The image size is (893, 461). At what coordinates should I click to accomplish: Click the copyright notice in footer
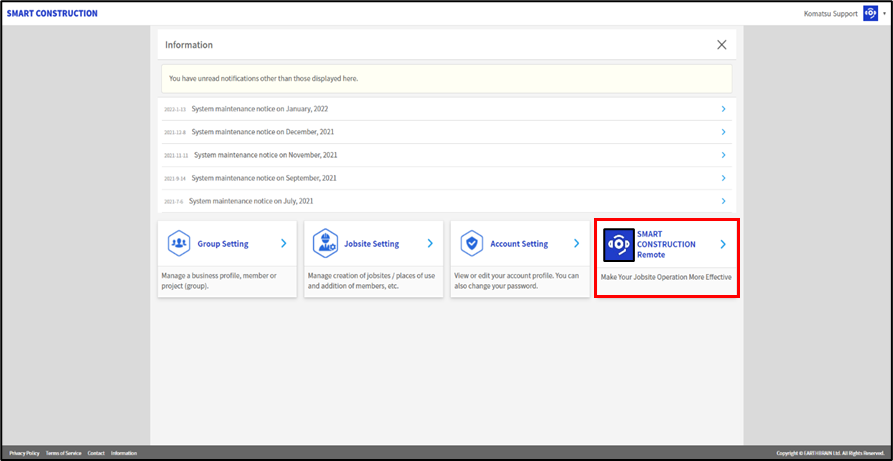tap(831, 453)
